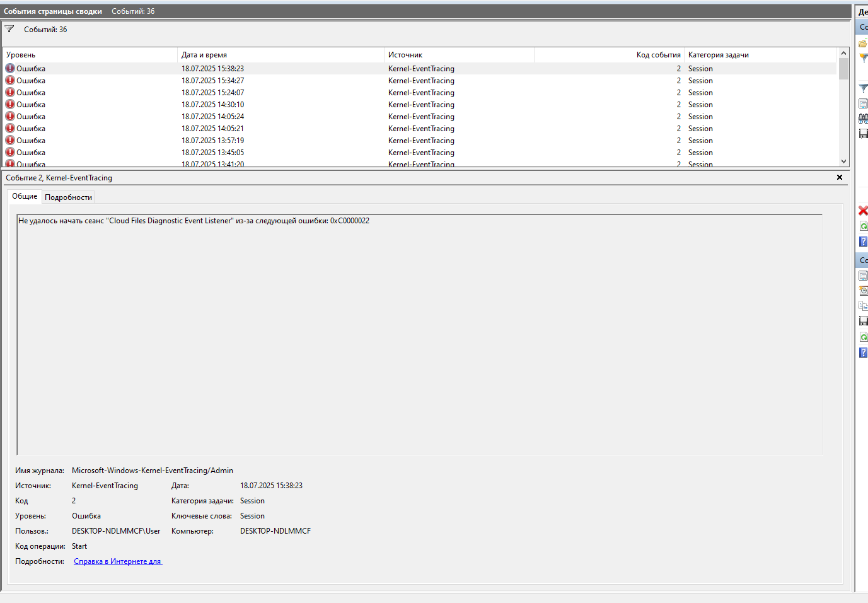Viewport: 868px width, 603px height.
Task: Click the error icon in the 15:34:27 row
Action: [x=10, y=80]
